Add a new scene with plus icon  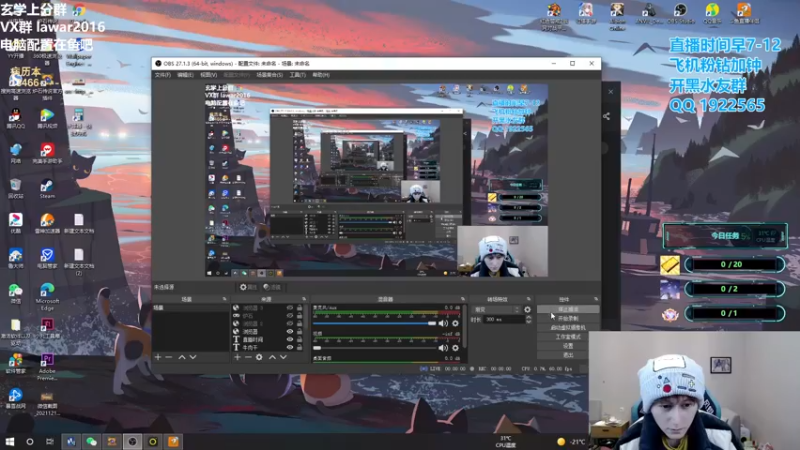click(158, 357)
